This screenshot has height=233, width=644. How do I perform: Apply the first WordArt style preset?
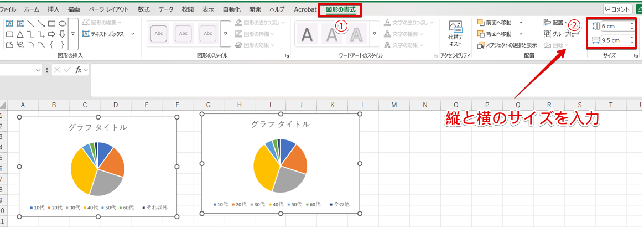point(308,34)
